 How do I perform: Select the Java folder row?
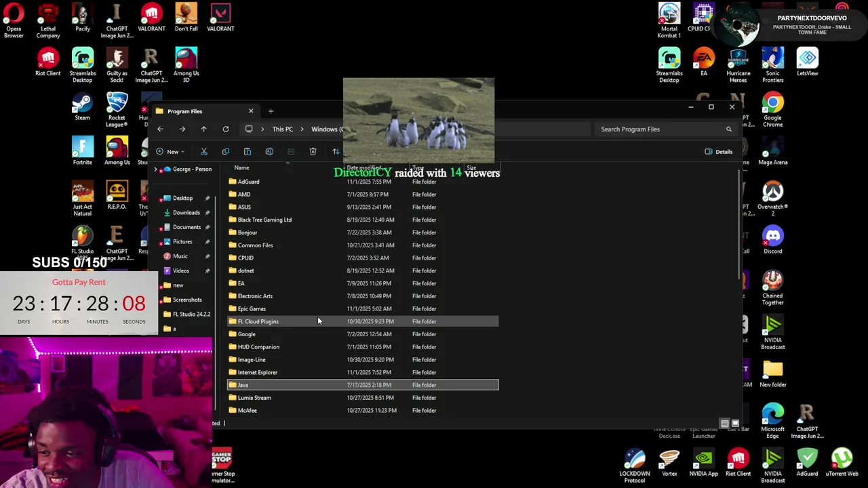363,385
